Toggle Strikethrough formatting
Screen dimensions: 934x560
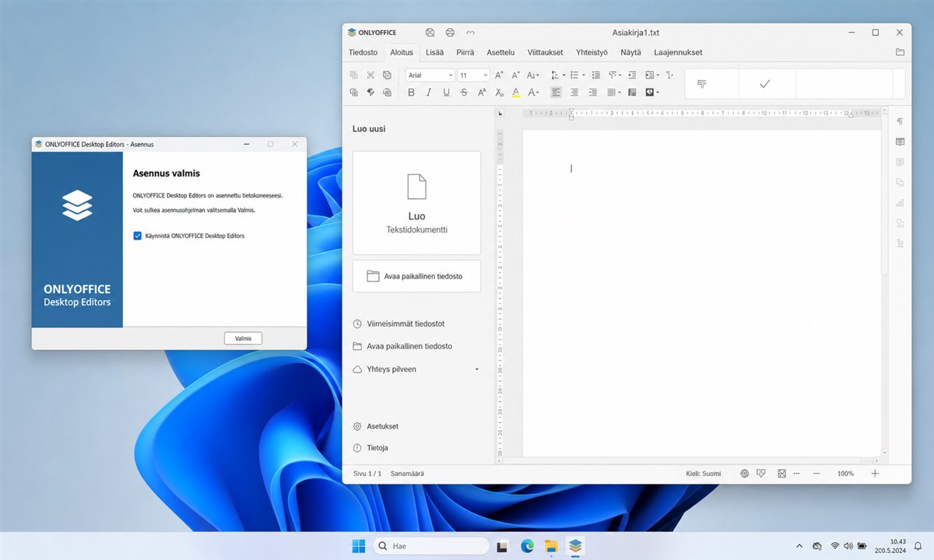point(464,93)
